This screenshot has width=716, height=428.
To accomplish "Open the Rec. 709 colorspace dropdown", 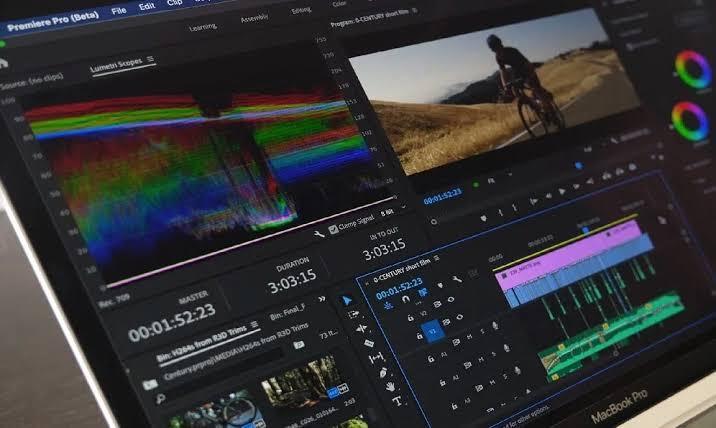I will pos(114,300).
